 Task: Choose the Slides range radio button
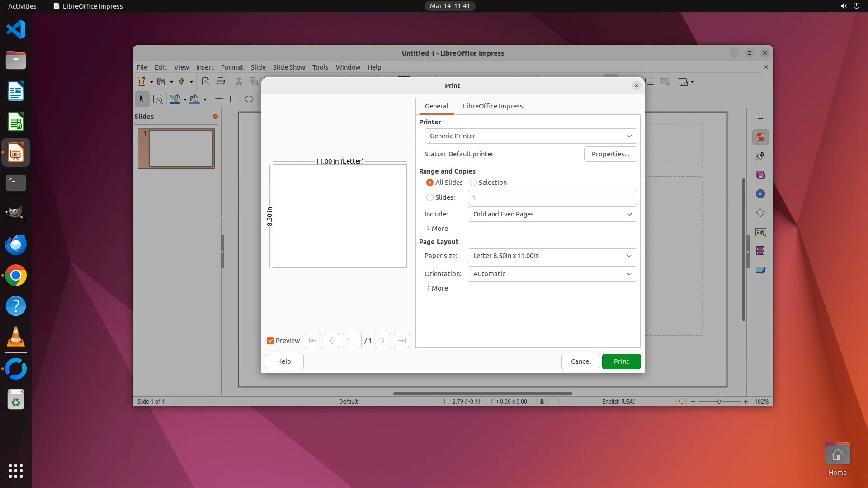[x=430, y=197]
